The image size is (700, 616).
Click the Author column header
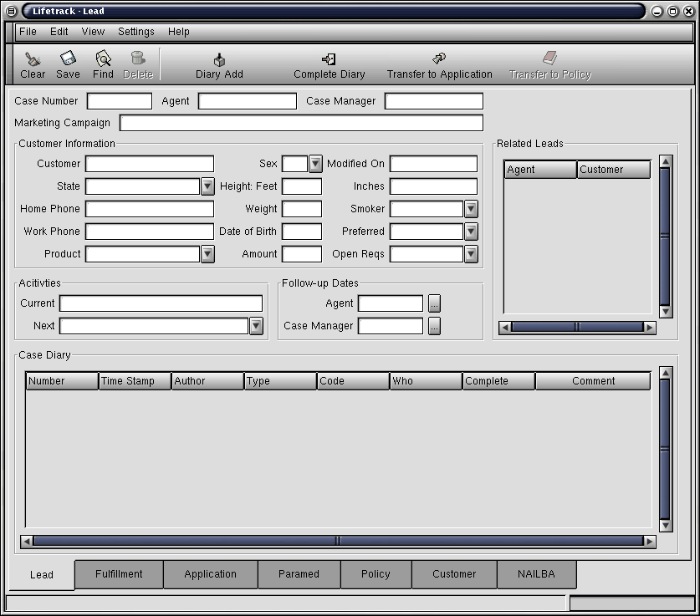coord(207,381)
